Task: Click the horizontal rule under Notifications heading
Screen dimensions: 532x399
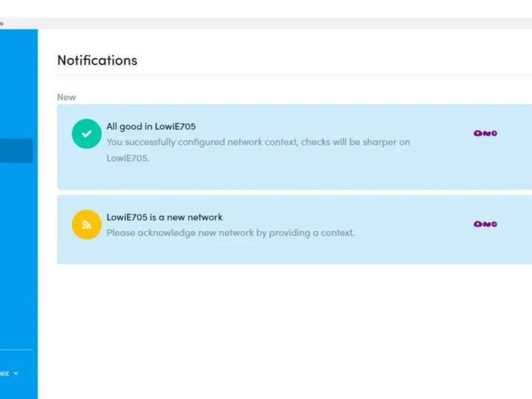Action: click(293, 75)
